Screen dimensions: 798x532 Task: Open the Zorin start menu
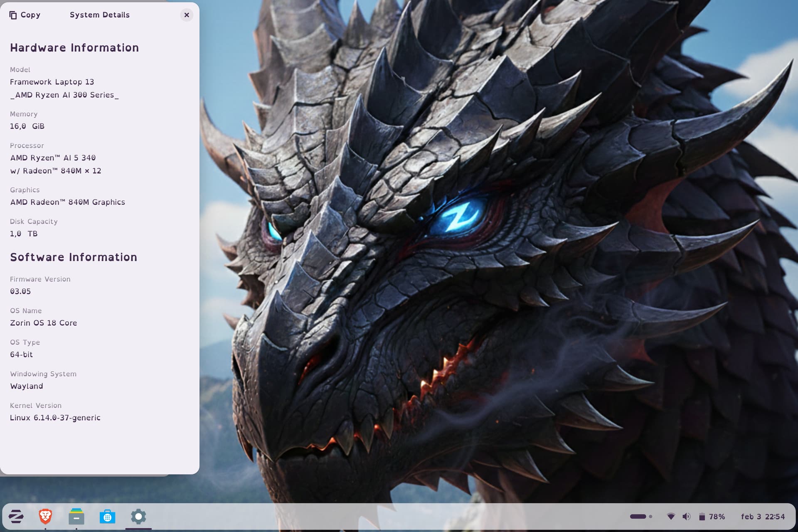click(x=16, y=517)
